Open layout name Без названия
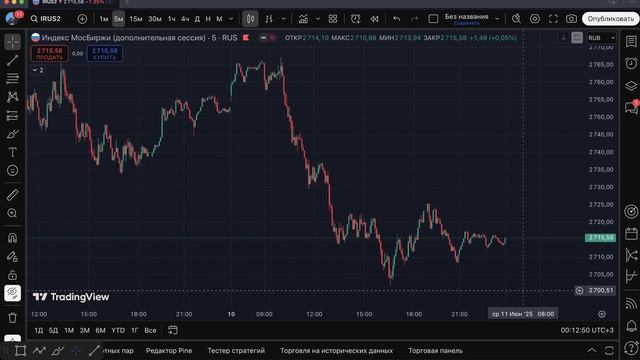 pos(467,17)
